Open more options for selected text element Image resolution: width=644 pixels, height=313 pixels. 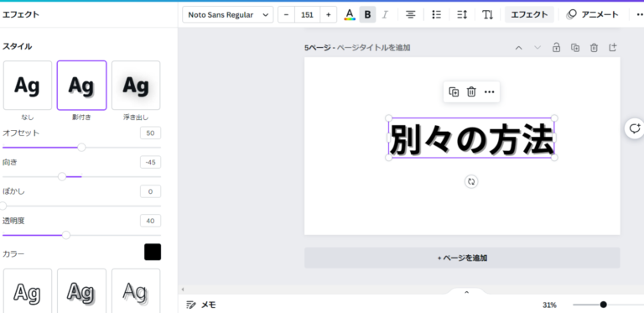click(x=489, y=91)
